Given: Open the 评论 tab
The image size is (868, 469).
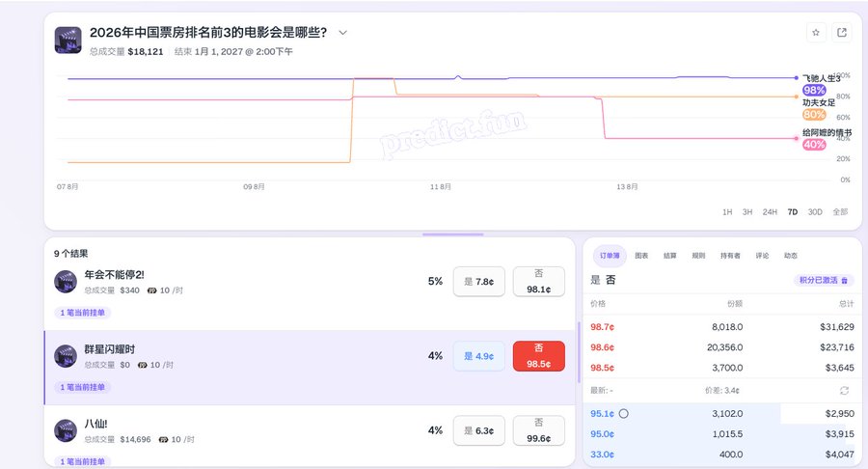Looking at the screenshot, I should tap(762, 256).
